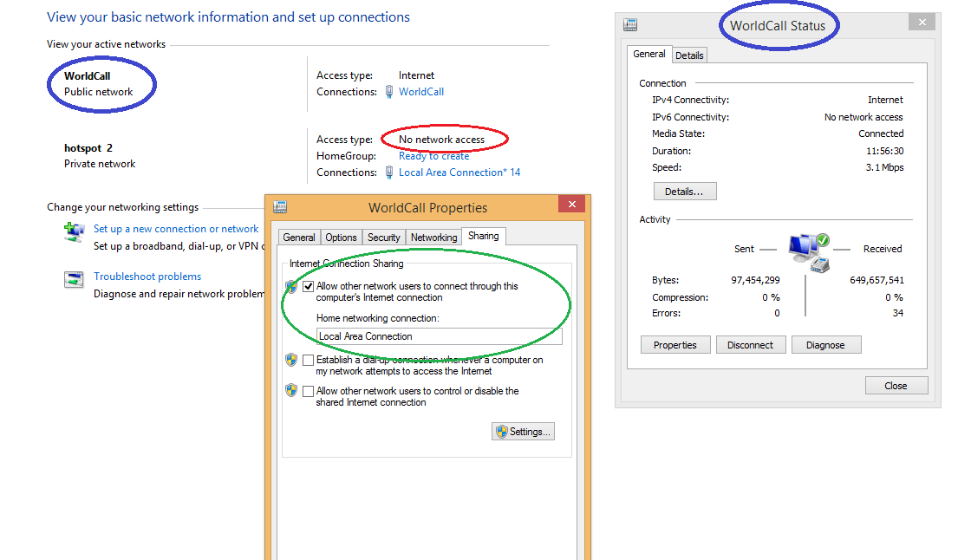Screen dimensions: 971x560
Task: Open the Options tab
Action: tap(341, 238)
